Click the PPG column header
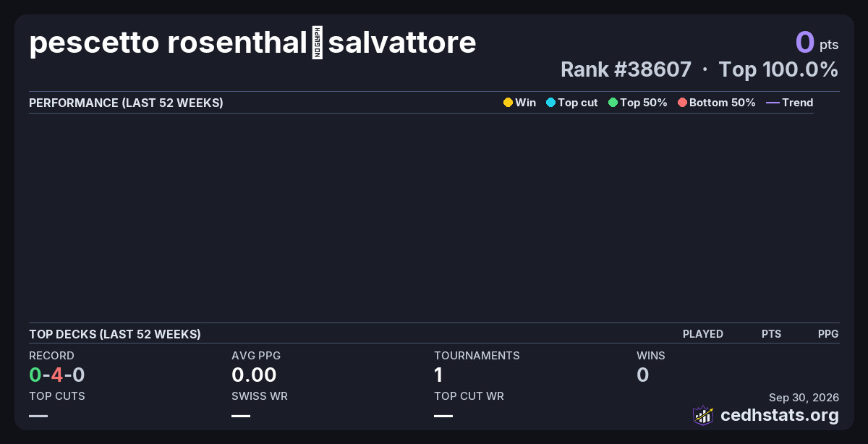The height and width of the screenshot is (444, 868). (x=828, y=334)
